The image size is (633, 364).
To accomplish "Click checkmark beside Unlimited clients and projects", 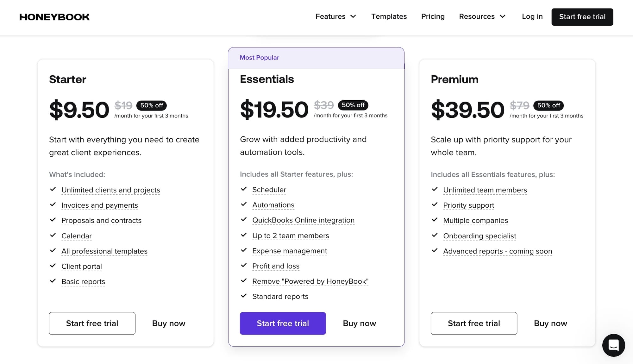I will (53, 189).
